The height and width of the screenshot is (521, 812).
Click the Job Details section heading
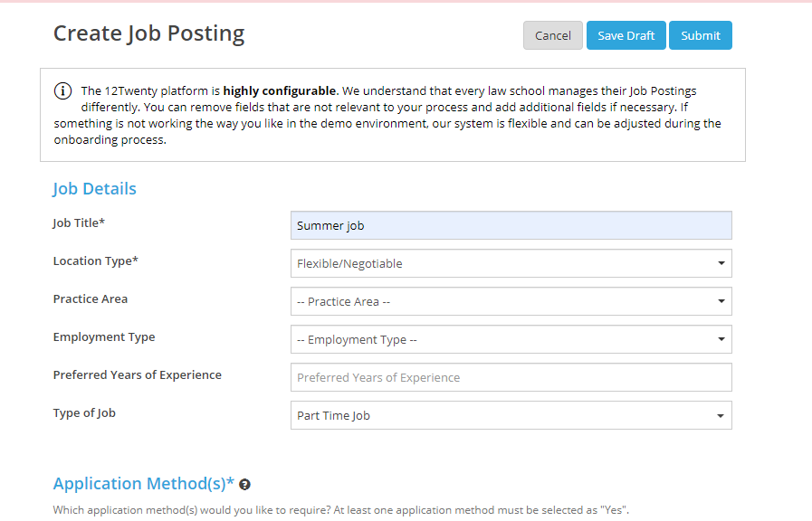coord(94,189)
